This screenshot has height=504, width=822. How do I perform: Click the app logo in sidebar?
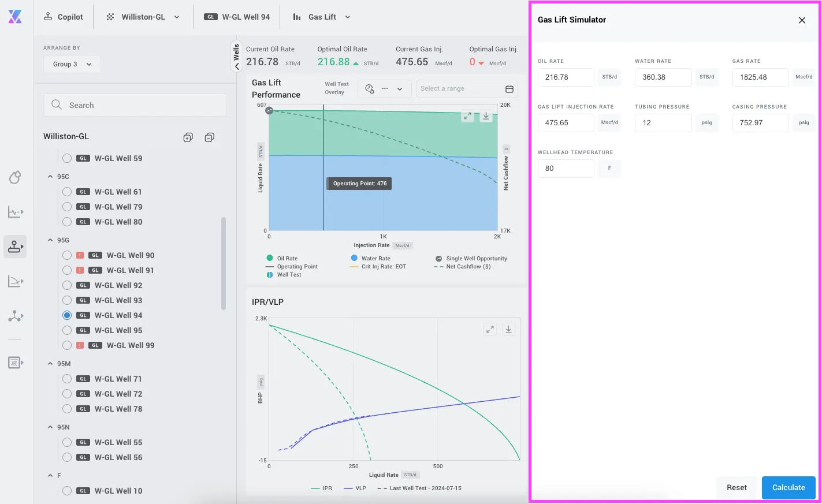pyautogui.click(x=15, y=17)
